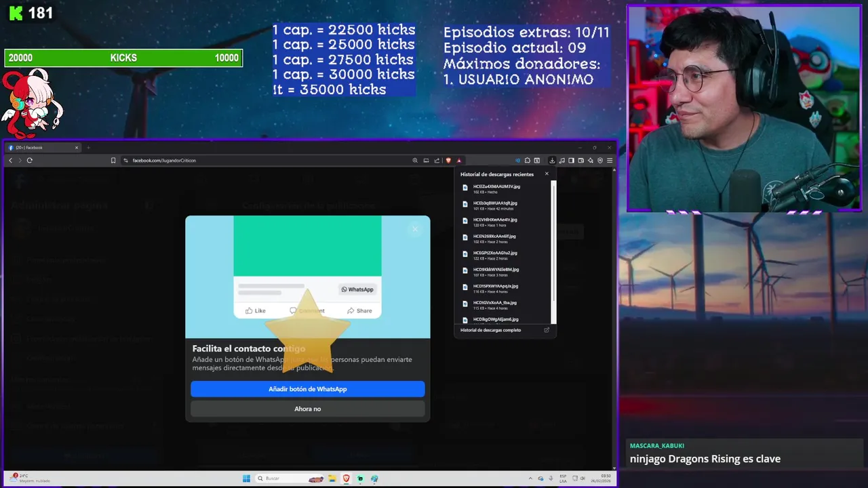The height and width of the screenshot is (488, 868).
Task: Close the recent downloads history panel
Action: (547, 174)
